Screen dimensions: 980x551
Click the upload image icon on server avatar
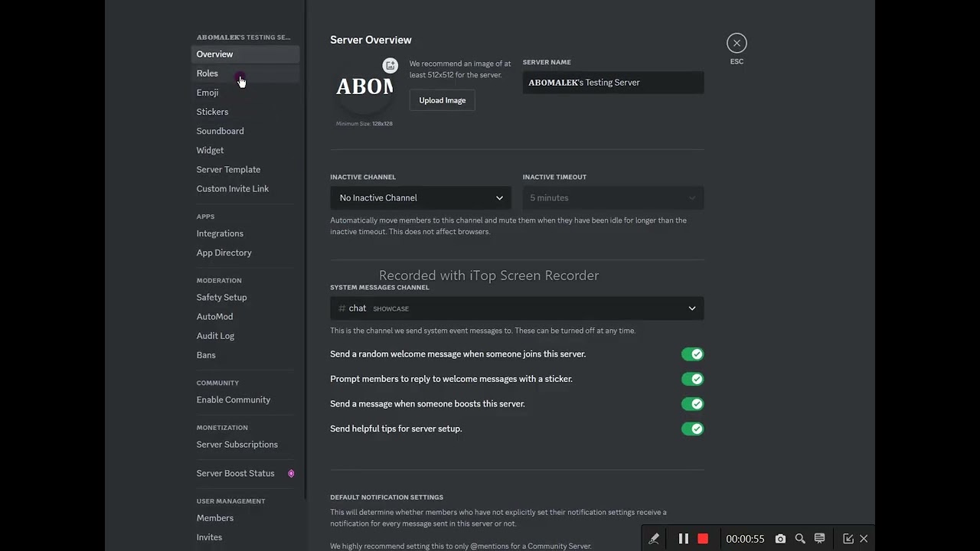(390, 66)
